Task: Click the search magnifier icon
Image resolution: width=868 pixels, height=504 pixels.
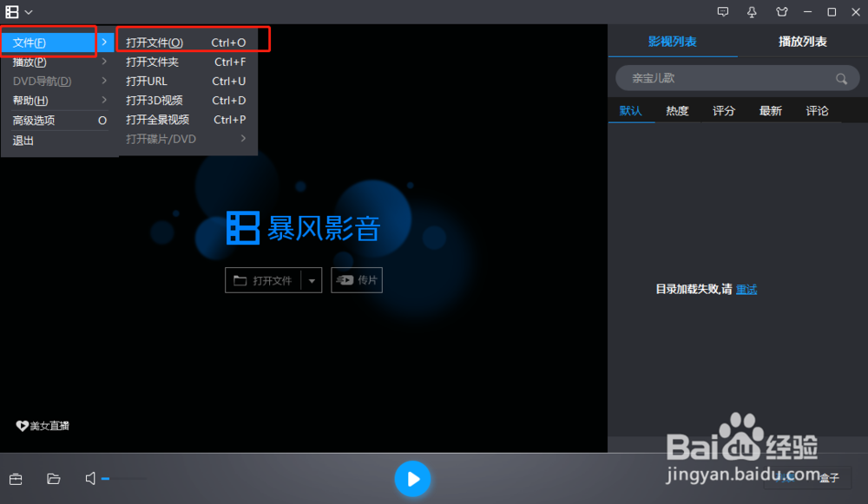Action: (x=841, y=79)
